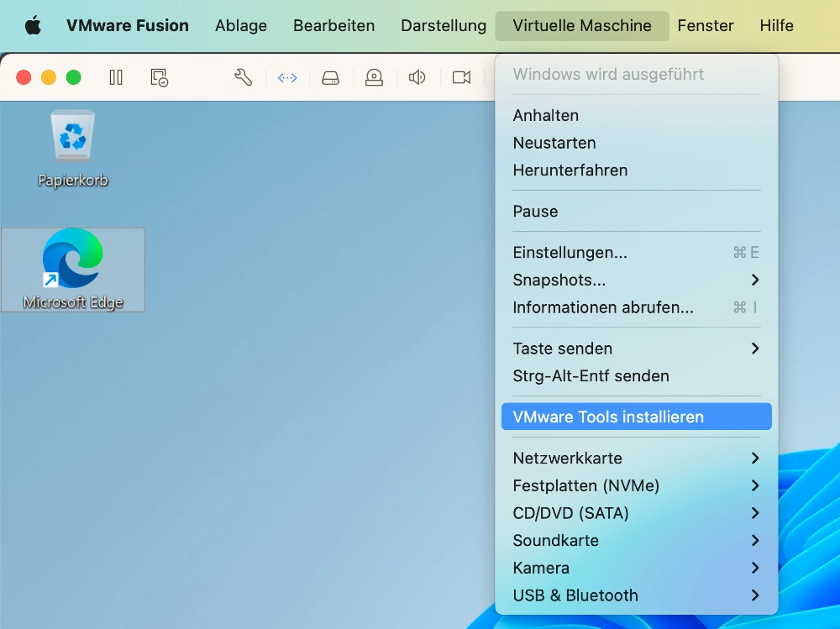Expand the Festplatten (NVMe) submenu
The image size is (840, 629).
[x=637, y=485]
